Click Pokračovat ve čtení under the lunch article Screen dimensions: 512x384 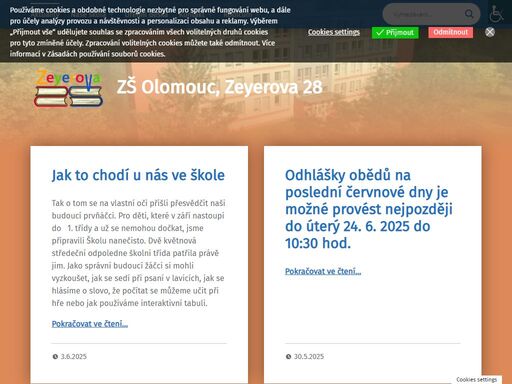tap(323, 271)
